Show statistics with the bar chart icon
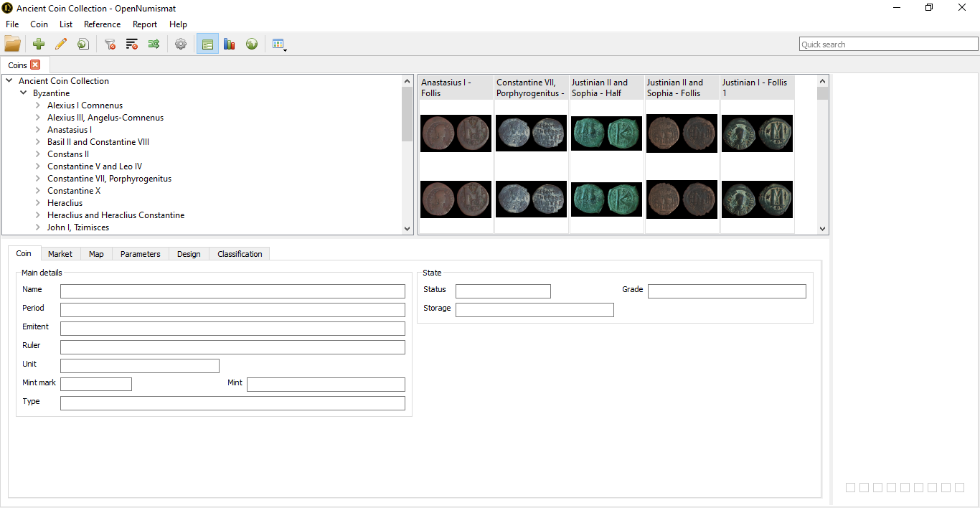The image size is (980, 508). click(x=230, y=44)
